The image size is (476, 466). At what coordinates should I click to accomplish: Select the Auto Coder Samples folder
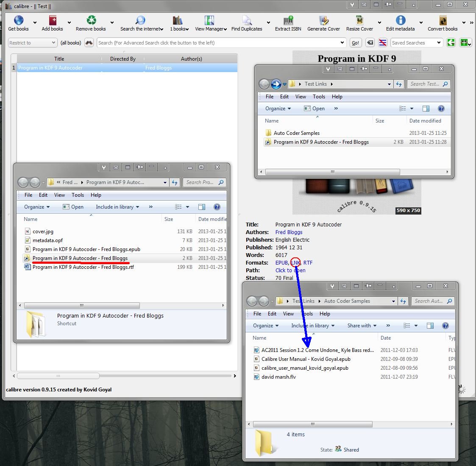click(x=296, y=133)
